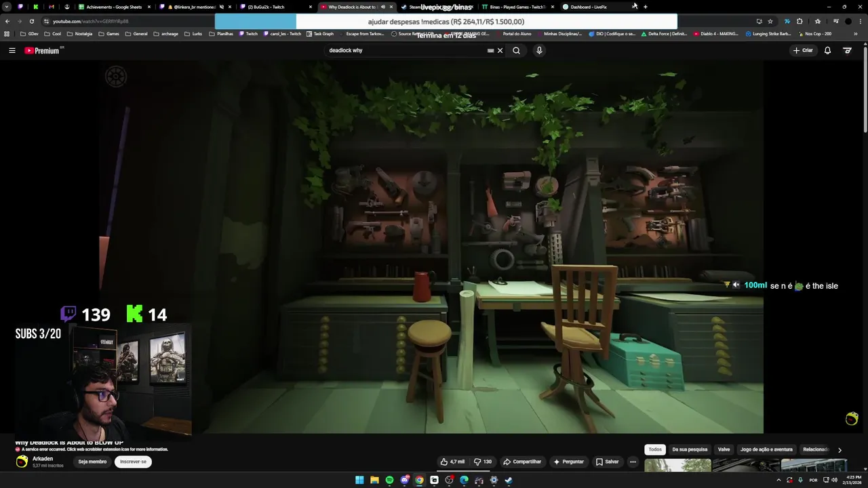Screen dimensions: 868x488
Task: Open the GDev bookmarks folder
Action: [29, 33]
